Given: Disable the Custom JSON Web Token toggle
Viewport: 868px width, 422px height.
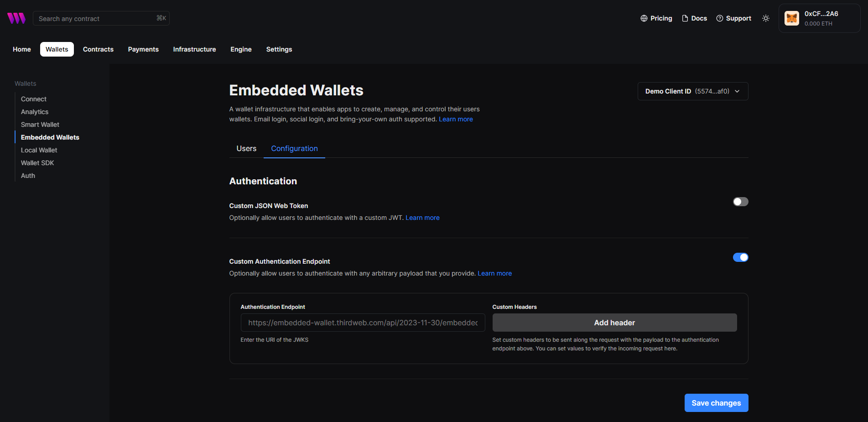Looking at the screenshot, I should click(x=740, y=201).
